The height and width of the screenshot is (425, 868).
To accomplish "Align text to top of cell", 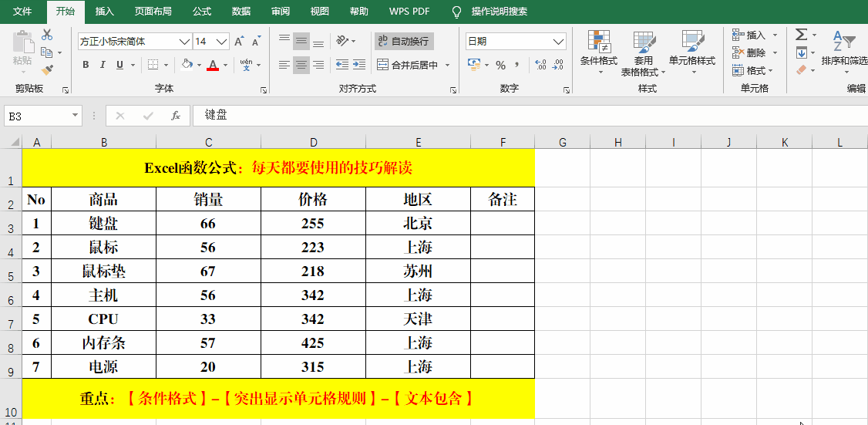I will [x=284, y=40].
